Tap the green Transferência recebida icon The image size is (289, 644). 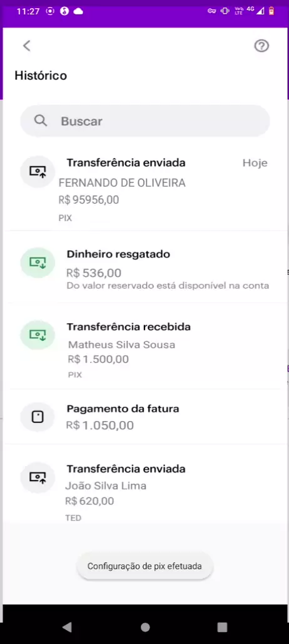pos(38,335)
